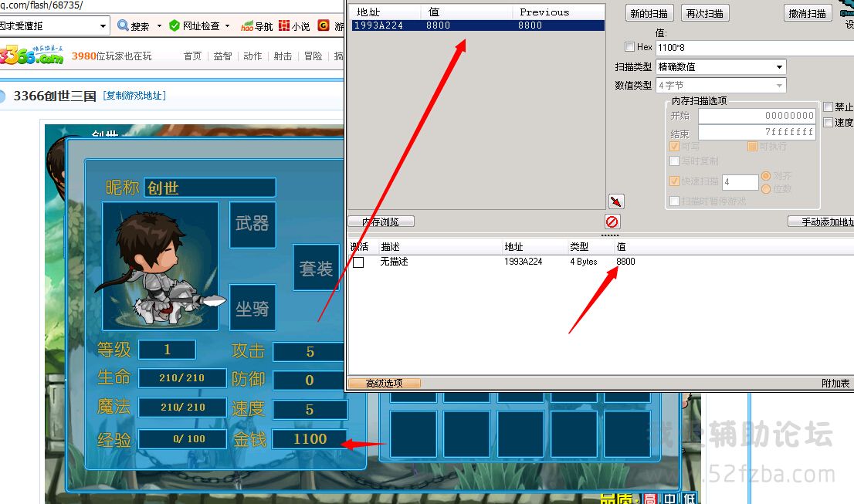Tick the Hex checkbox
Viewport: 854px width, 504px height.
click(x=629, y=47)
